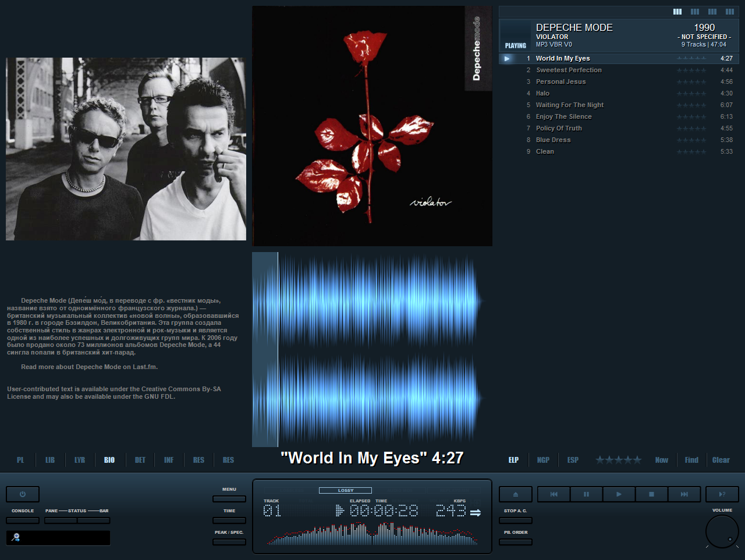
Task: Rate Sweetest Perfection with stars
Action: pyautogui.click(x=691, y=70)
